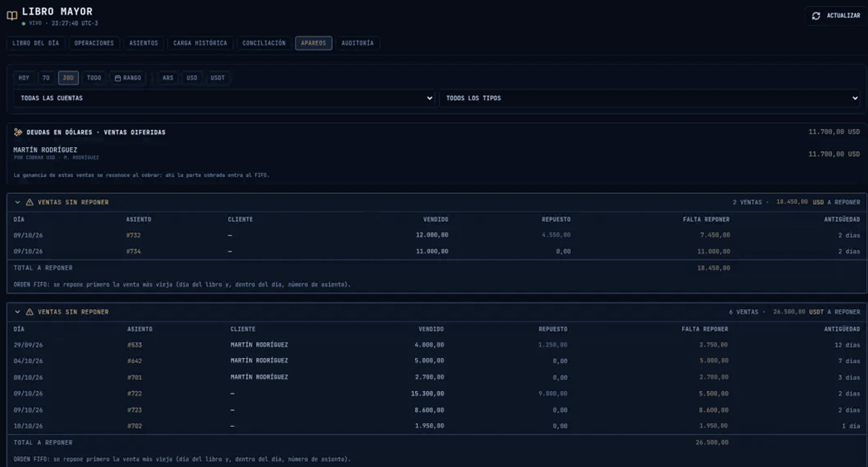Image resolution: width=868 pixels, height=467 pixels.
Task: Toggle the USD currency filter
Action: point(192,78)
